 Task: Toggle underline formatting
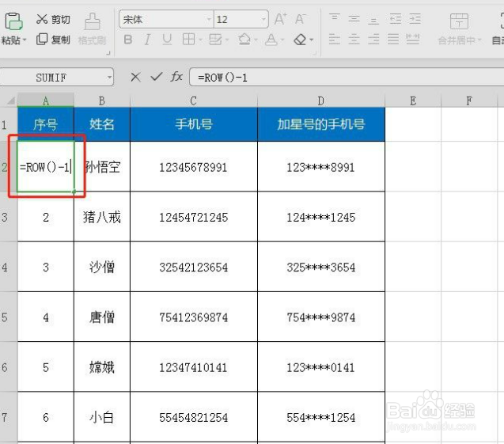(x=167, y=40)
